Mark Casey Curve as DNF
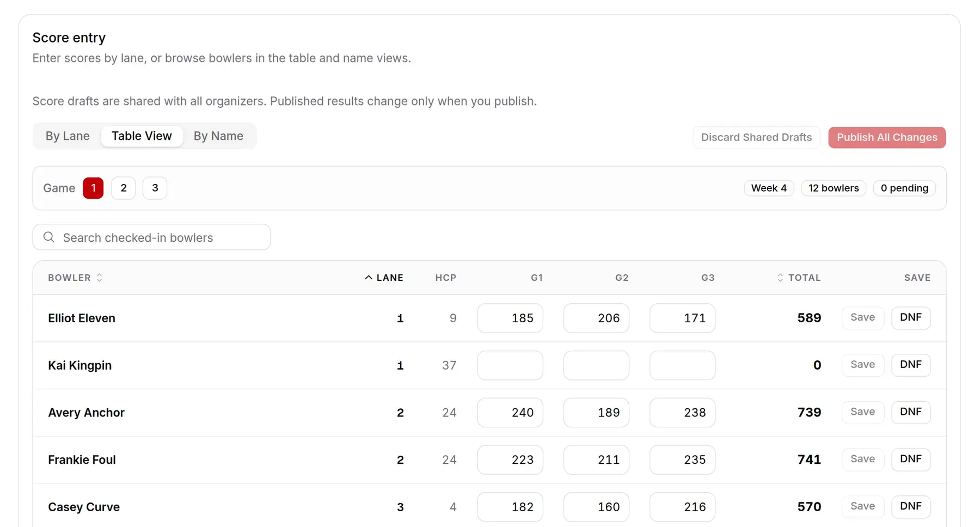This screenshot has height=527, width=980. coord(911,507)
